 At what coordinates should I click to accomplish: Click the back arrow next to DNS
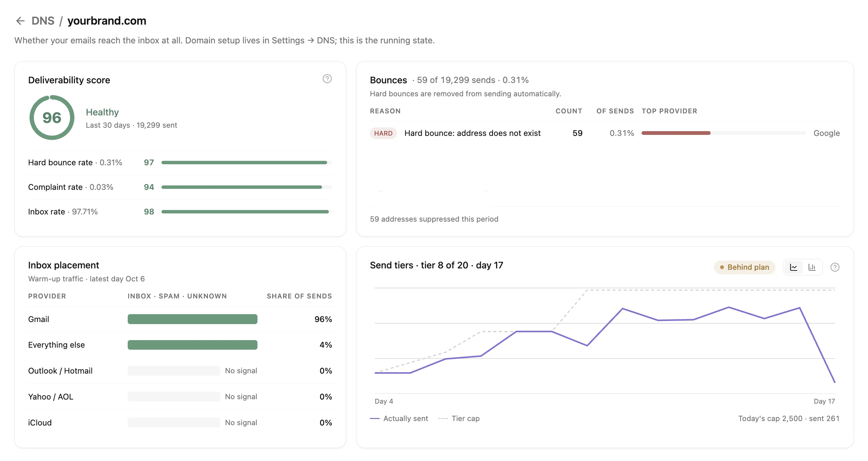(20, 21)
